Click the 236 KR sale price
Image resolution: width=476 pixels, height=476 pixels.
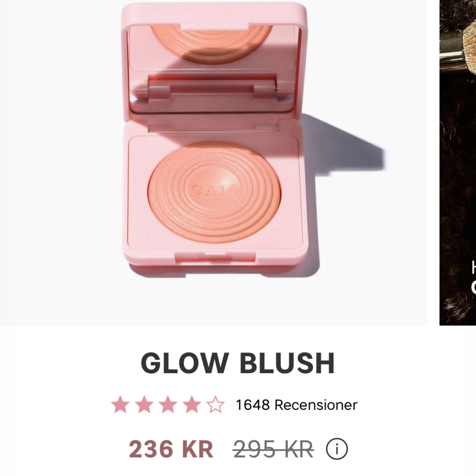[x=171, y=449]
